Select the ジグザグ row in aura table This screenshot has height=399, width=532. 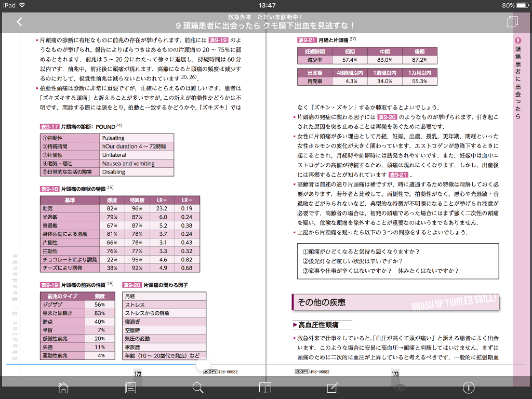[x=77, y=304]
